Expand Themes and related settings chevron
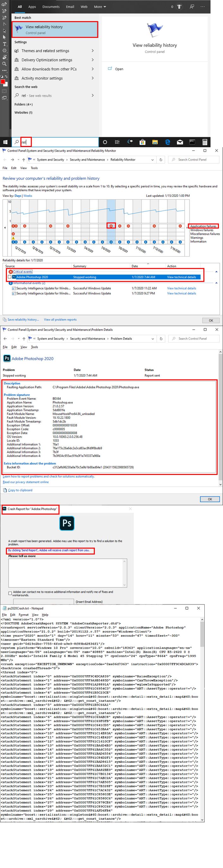Image resolution: width=223 pixels, height=868 pixels. click(x=93, y=51)
